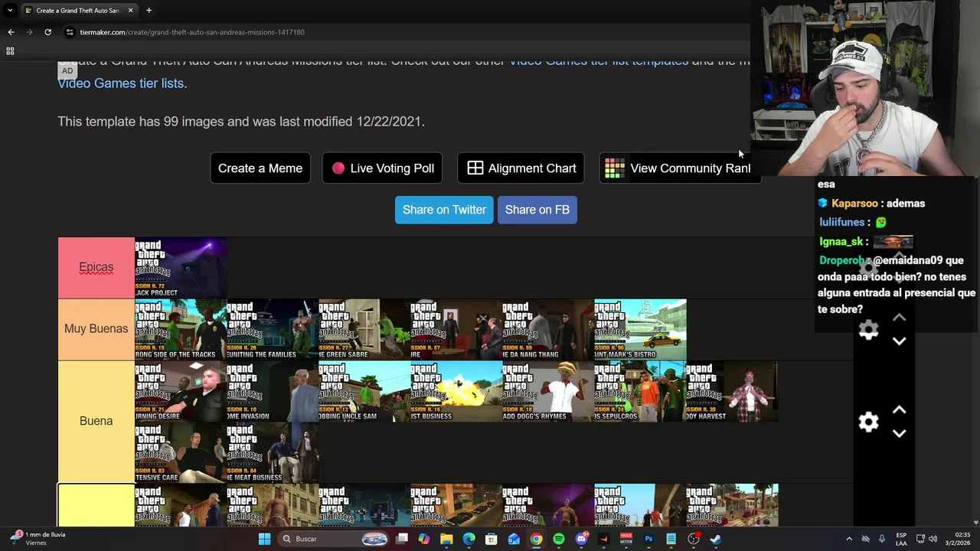Open Spotify from the taskbar
980x551 pixels.
559,539
